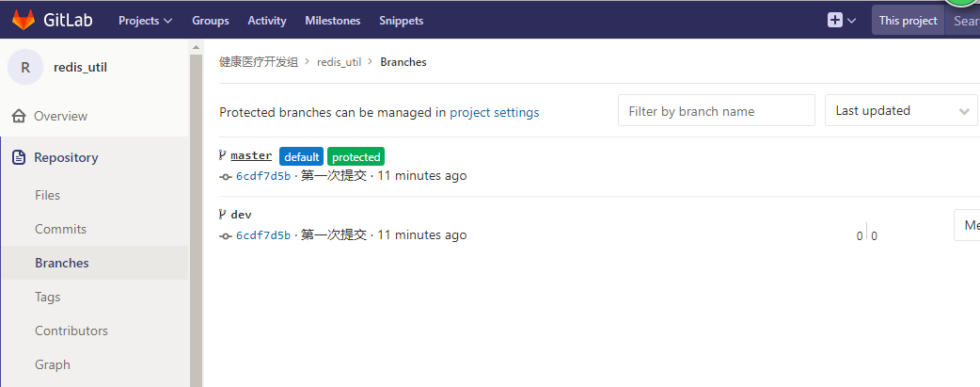Open Contributors under Repository
Viewport: 980px width, 387px height.
(71, 331)
